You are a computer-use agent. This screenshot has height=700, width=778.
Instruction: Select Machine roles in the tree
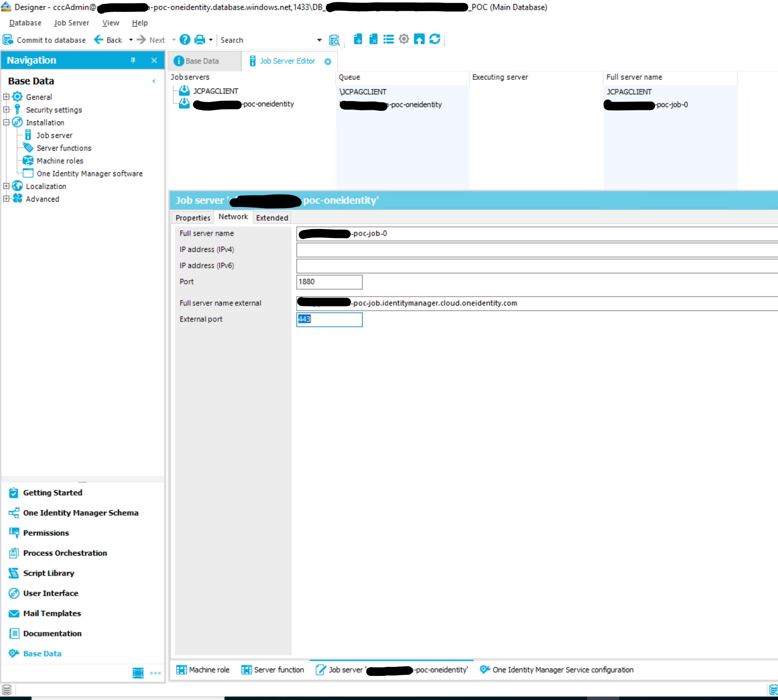60,161
